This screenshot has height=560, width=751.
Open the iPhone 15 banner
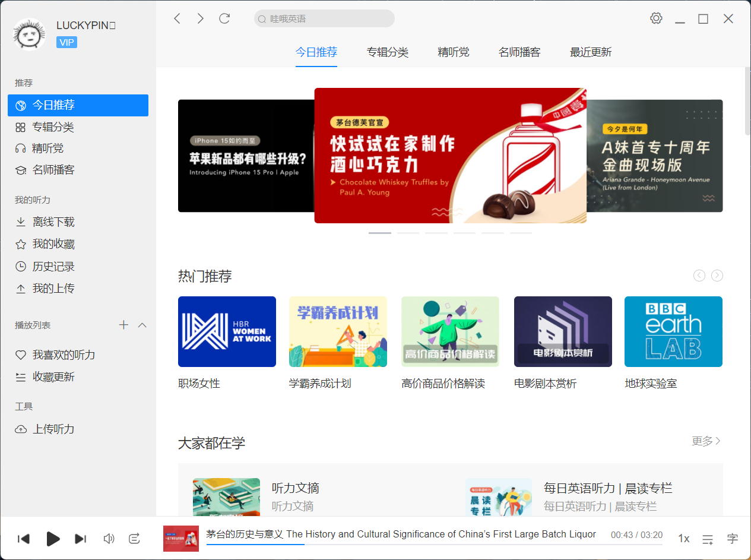[x=246, y=156]
